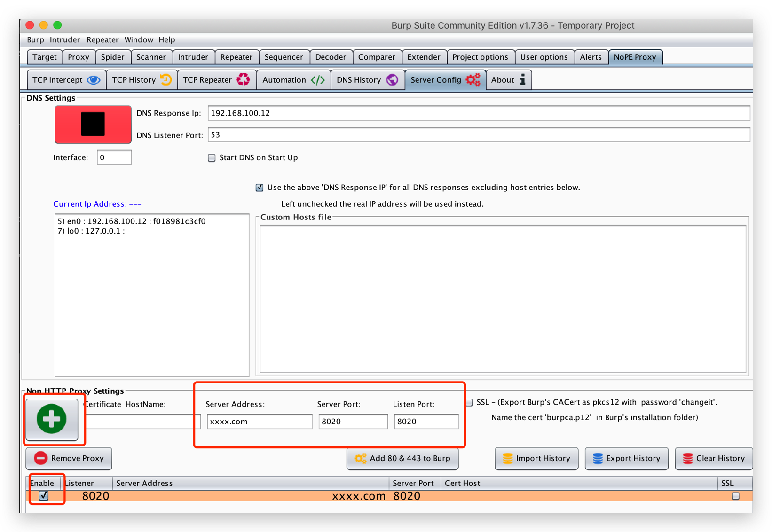
Task: Click the Remove Proxy button
Action: click(69, 458)
